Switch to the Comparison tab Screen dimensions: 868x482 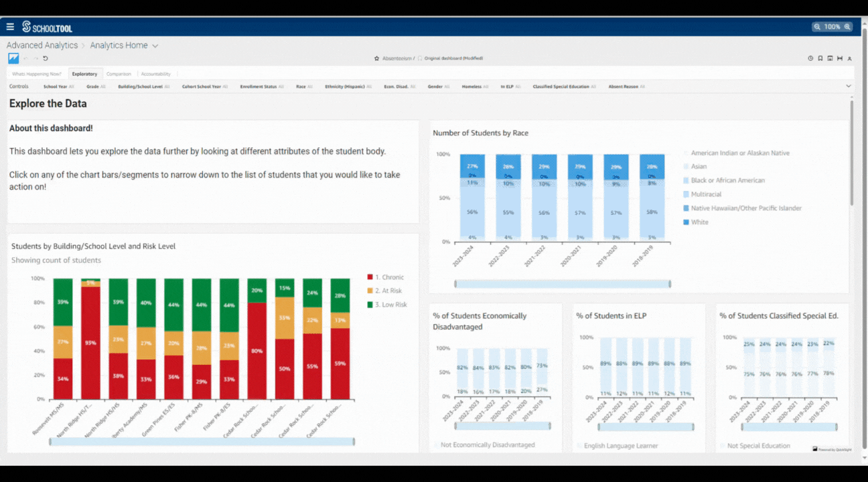pyautogui.click(x=119, y=74)
